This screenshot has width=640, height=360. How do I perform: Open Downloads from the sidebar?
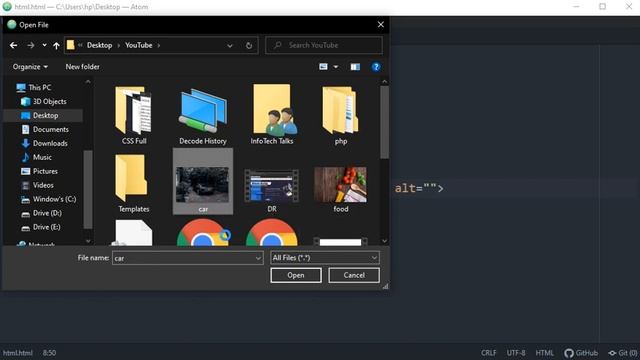(x=50, y=143)
